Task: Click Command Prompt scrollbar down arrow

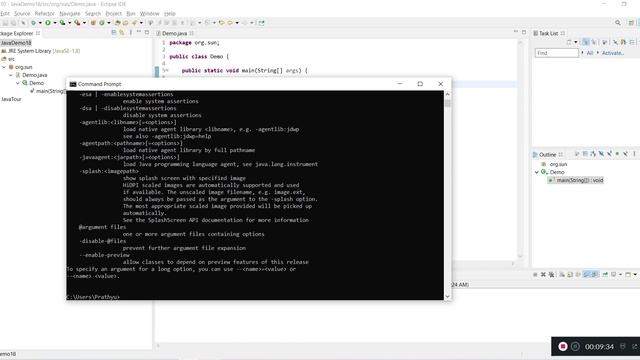Action: [x=448, y=297]
